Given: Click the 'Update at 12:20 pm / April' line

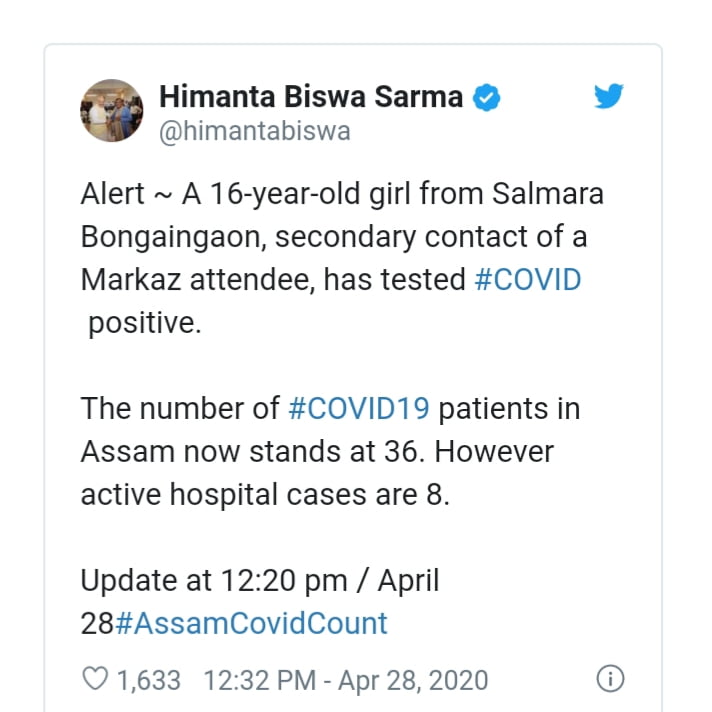Looking at the screenshot, I should pyautogui.click(x=259, y=580).
